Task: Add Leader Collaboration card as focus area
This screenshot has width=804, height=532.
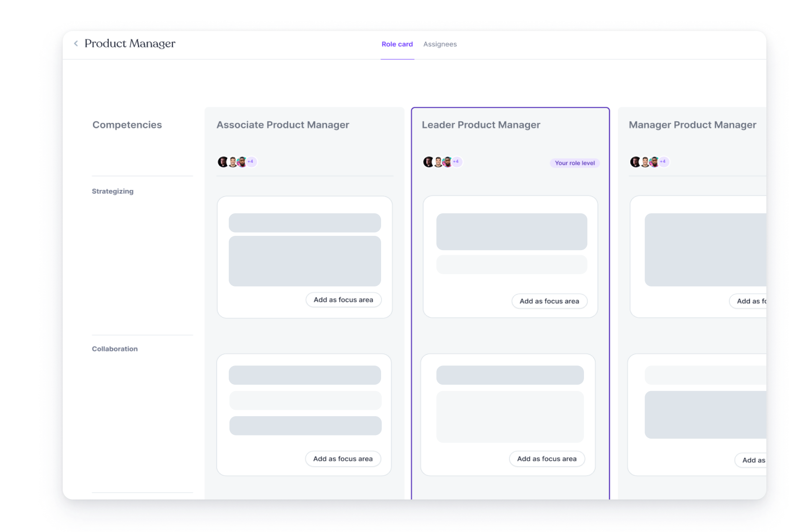Action: [x=547, y=459]
